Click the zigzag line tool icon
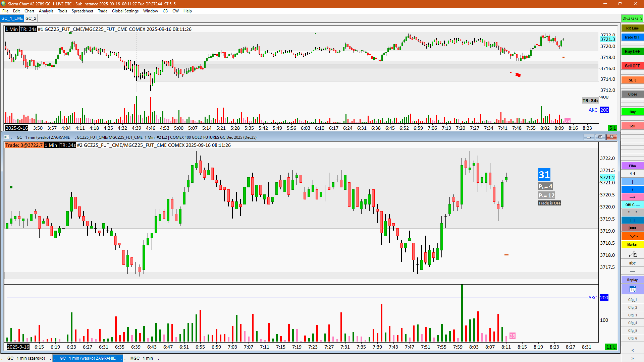This screenshot has width=644, height=362. click(x=632, y=236)
